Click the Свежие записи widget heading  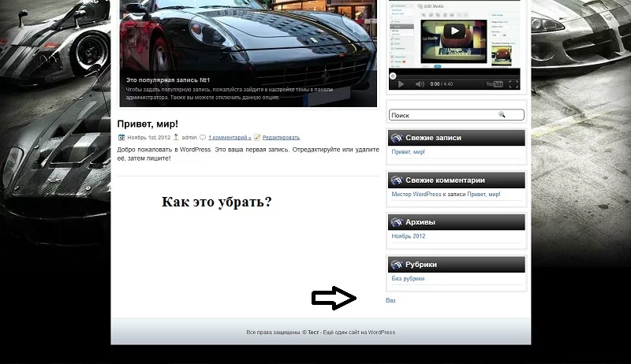(x=433, y=138)
